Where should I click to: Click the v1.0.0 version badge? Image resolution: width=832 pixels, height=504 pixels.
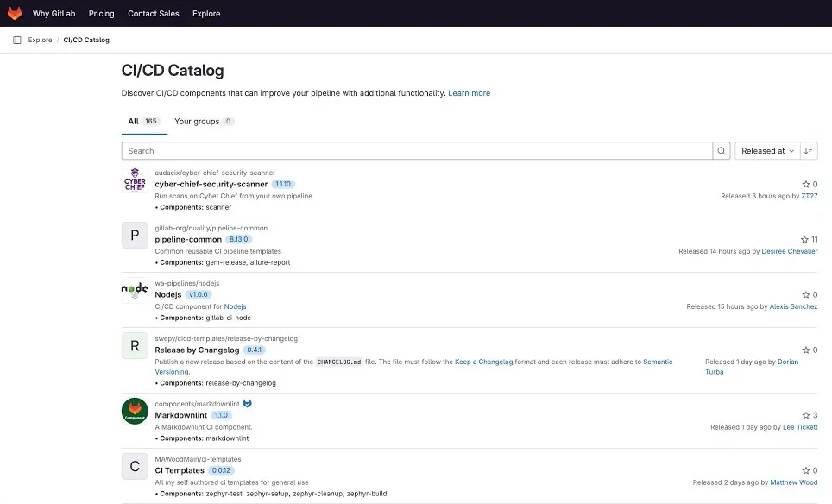[x=199, y=294]
